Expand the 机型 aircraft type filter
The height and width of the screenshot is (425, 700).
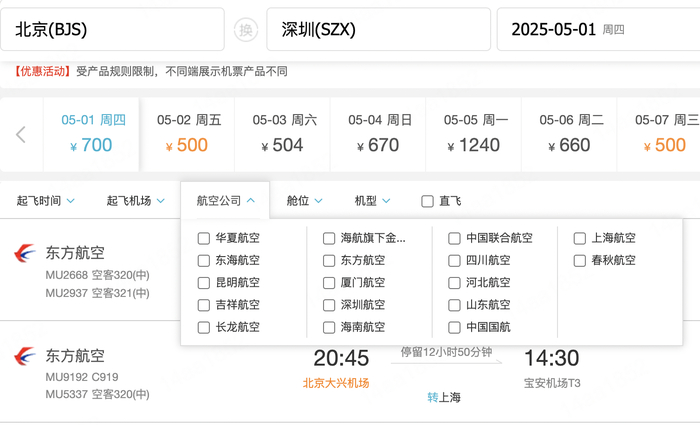pos(372,201)
